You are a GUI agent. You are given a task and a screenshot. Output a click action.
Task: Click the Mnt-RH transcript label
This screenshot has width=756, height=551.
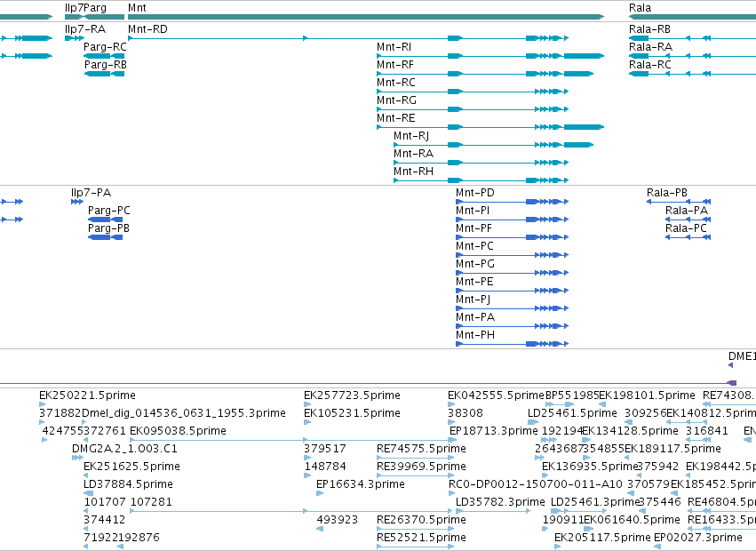tap(413, 172)
